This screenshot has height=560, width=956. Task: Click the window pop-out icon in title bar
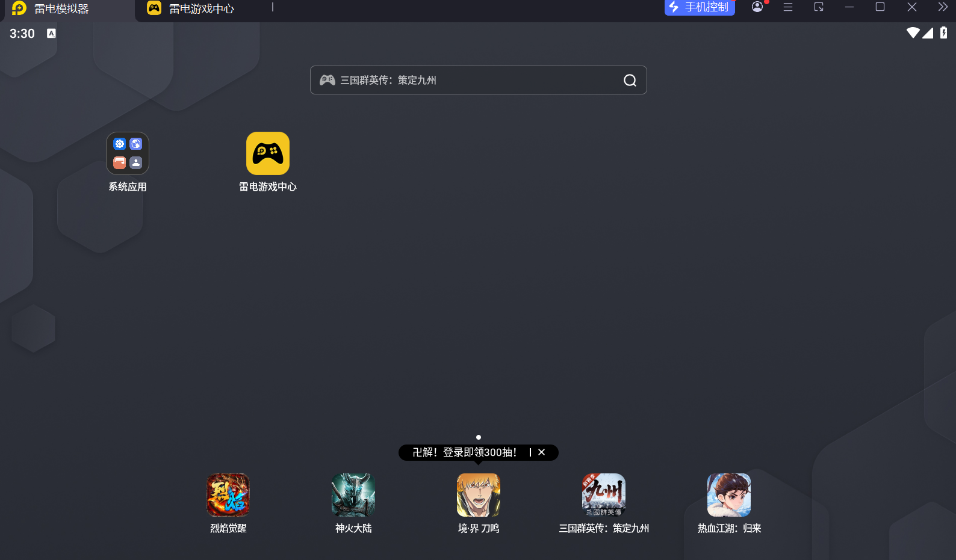click(x=819, y=7)
